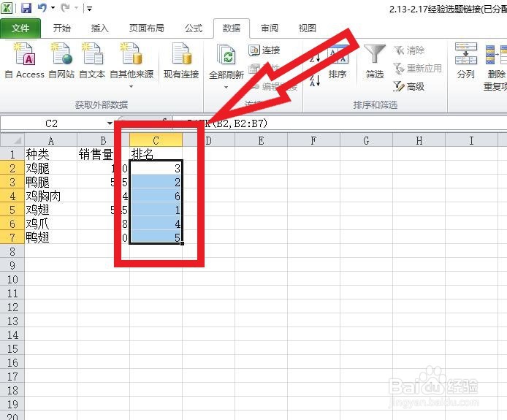This screenshot has height=420, width=507.
Task: Toggle the 筛选 filter funnel
Action: click(x=375, y=61)
